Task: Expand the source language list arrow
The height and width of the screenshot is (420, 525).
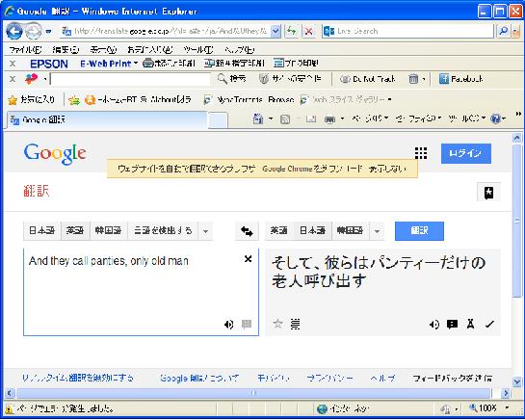Action: click(205, 231)
